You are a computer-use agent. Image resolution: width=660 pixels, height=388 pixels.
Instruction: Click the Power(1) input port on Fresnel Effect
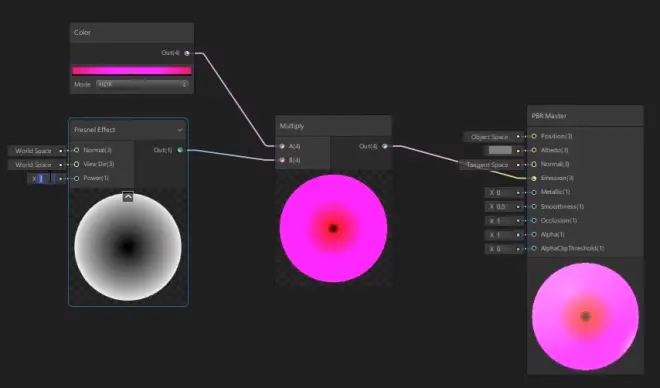tap(77, 178)
